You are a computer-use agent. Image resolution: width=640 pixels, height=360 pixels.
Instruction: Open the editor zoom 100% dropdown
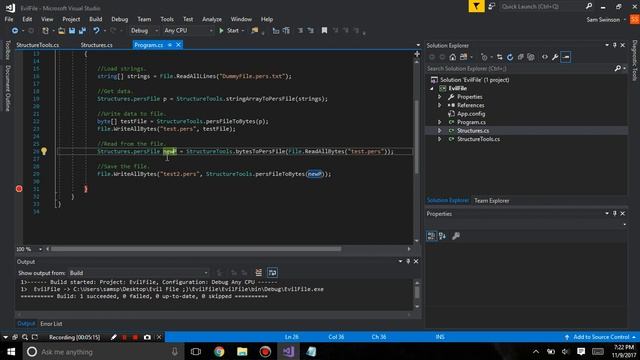tap(40, 249)
